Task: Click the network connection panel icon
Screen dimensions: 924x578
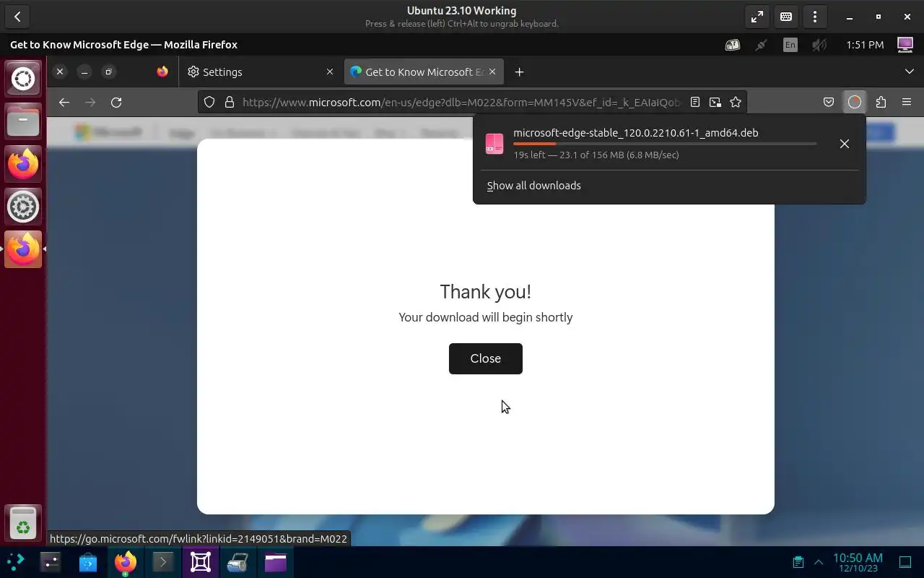Action: coord(761,45)
